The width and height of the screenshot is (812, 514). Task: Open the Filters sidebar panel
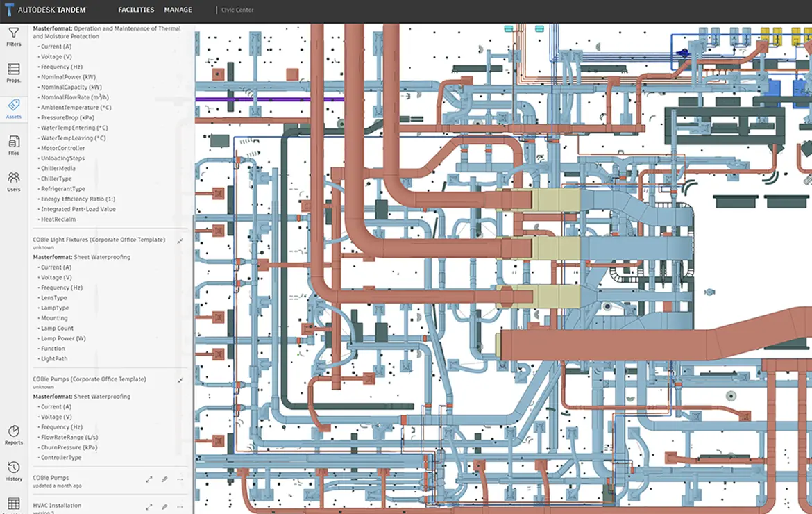tap(14, 37)
